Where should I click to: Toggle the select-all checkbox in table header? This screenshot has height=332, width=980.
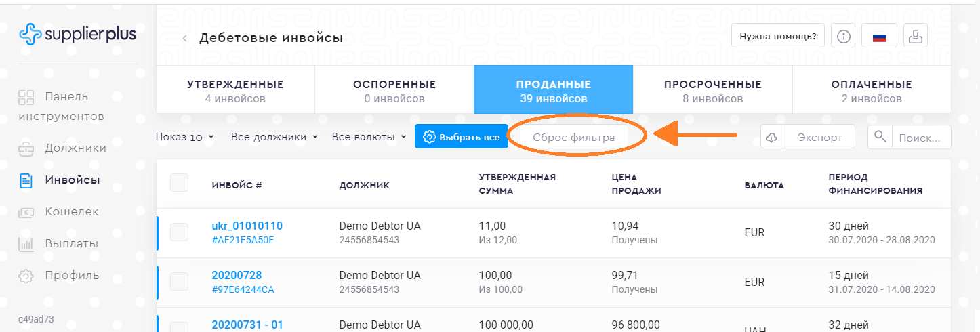click(180, 183)
